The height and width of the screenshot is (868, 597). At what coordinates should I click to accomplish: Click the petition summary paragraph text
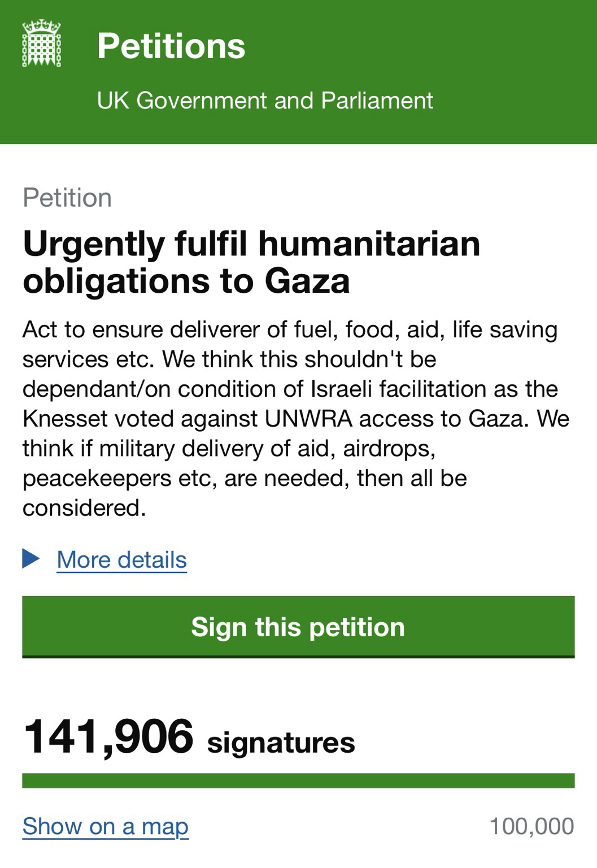click(296, 419)
